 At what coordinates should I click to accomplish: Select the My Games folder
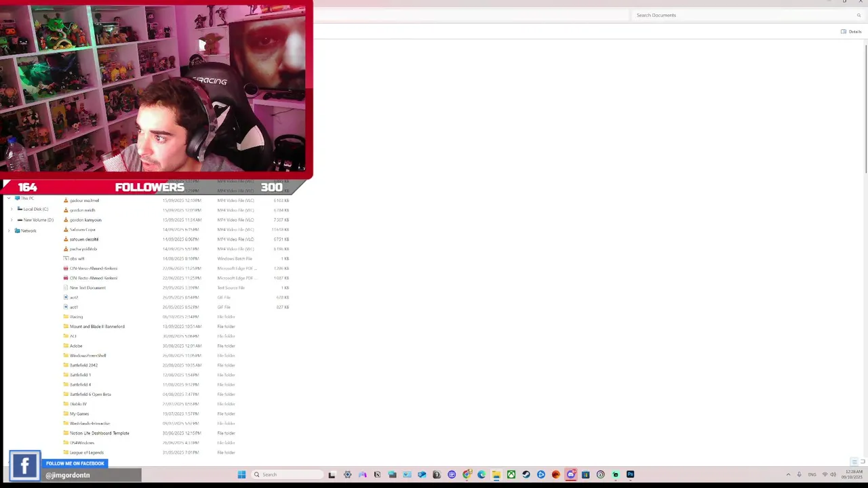coord(79,413)
